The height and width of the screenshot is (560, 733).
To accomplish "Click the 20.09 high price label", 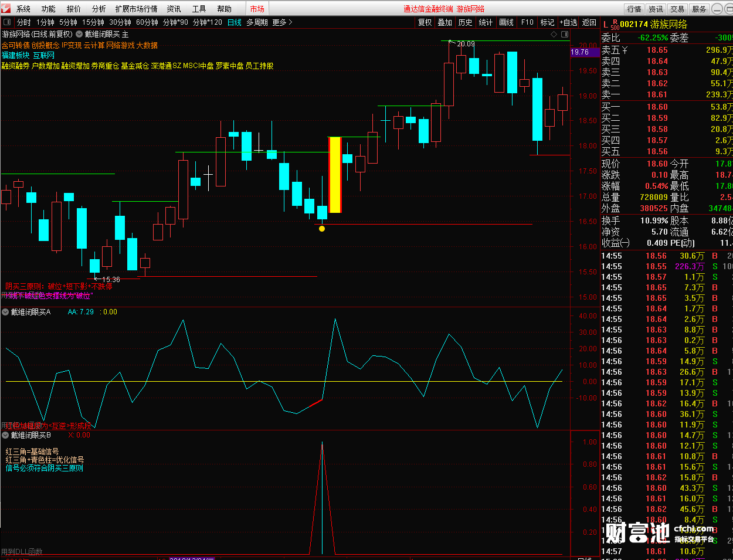I will click(466, 43).
